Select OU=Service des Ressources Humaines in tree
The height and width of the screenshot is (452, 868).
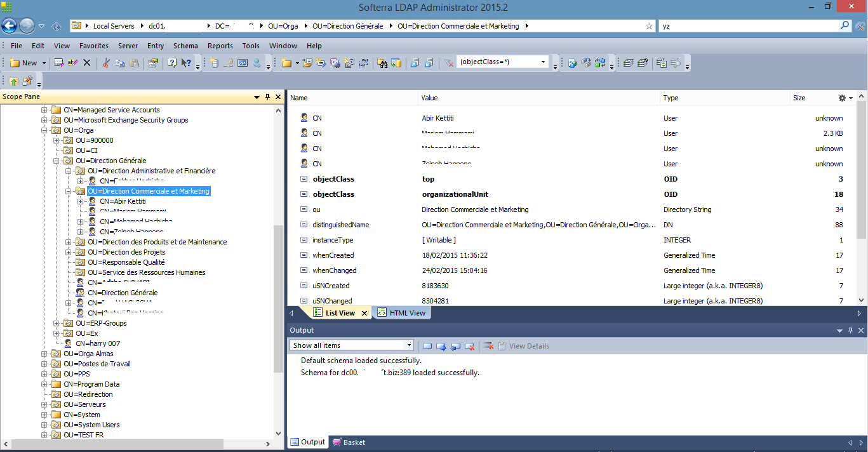pyautogui.click(x=147, y=272)
